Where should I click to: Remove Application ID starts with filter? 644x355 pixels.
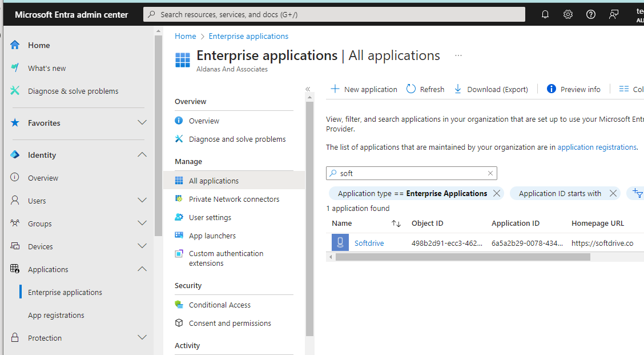tap(613, 193)
